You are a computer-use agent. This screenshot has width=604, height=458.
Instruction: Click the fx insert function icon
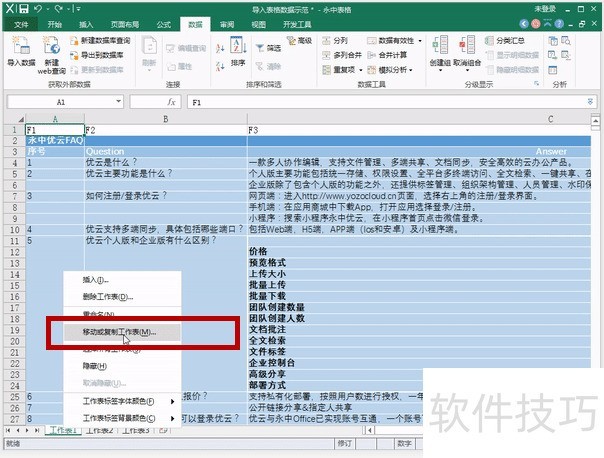(171, 102)
